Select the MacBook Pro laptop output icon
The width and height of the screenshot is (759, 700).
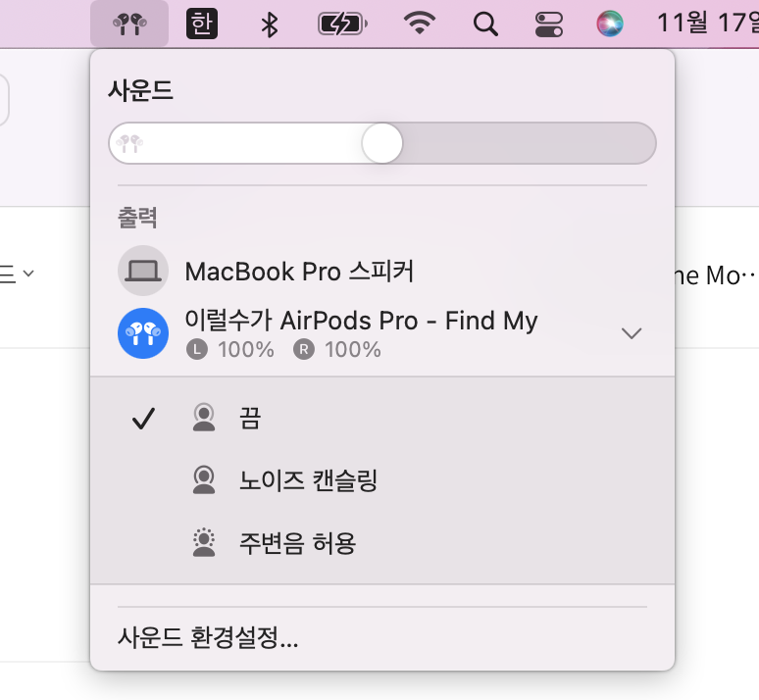click(143, 271)
